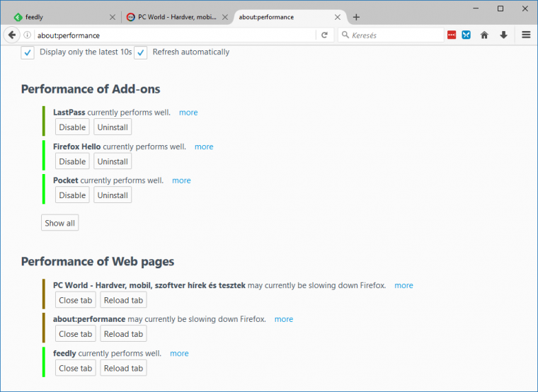The width and height of the screenshot is (538, 392).
Task: Close tab for PC World page
Action: [76, 300]
